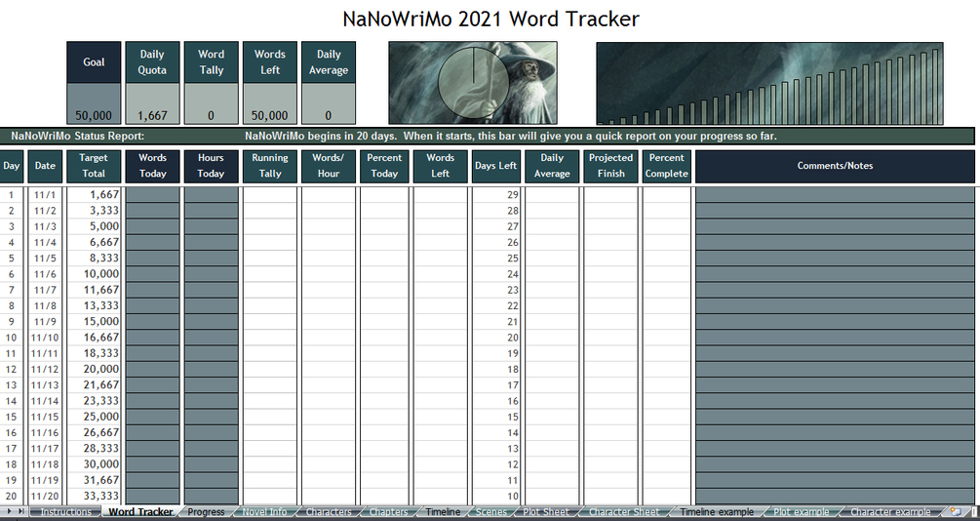
Task: Click the Goal header box
Action: pyautogui.click(x=94, y=62)
